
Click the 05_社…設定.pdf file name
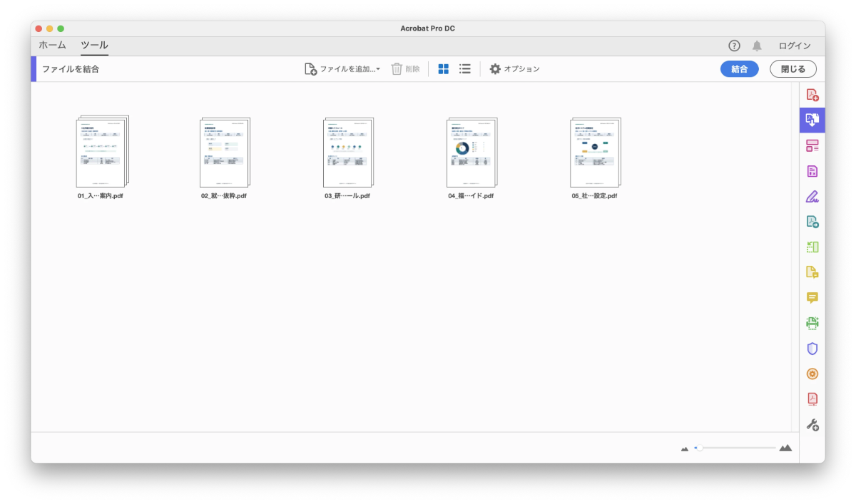click(594, 196)
